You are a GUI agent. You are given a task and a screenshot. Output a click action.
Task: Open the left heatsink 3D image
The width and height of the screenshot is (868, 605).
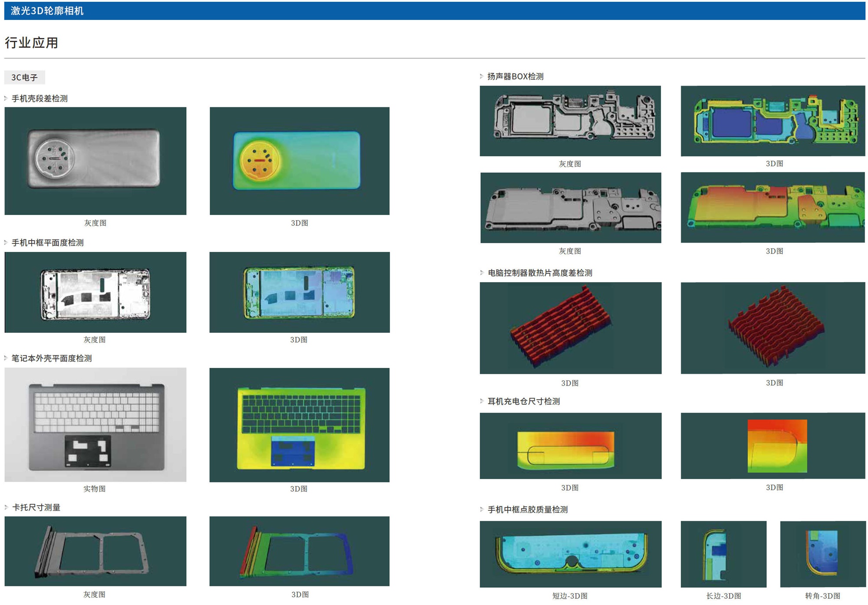point(571,328)
